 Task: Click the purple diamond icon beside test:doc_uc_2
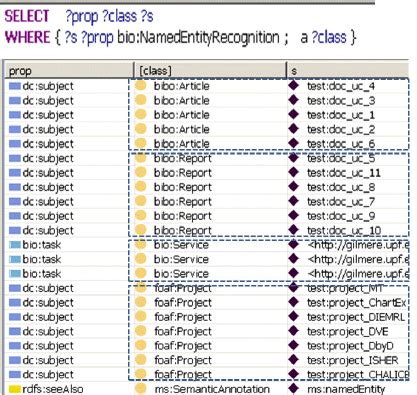pyautogui.click(x=293, y=129)
